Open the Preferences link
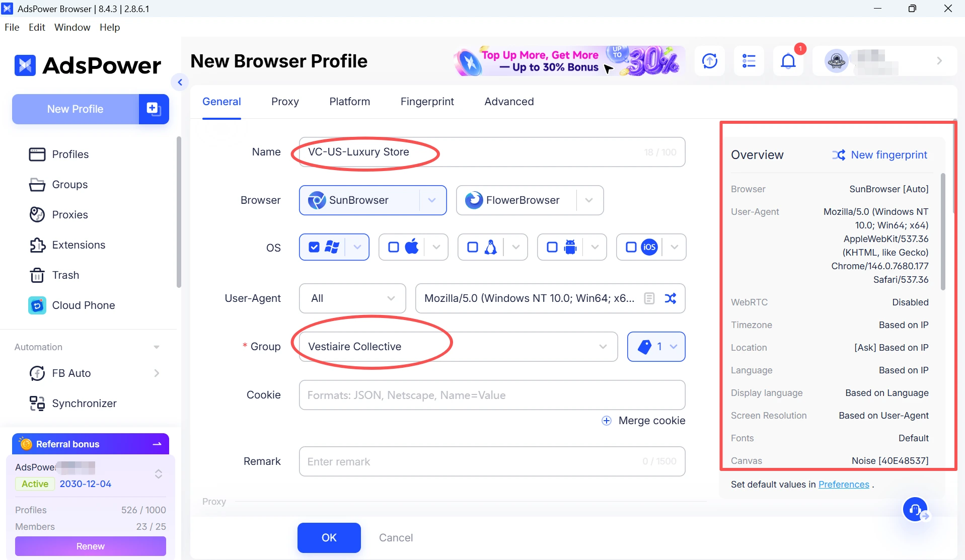Image resolution: width=965 pixels, height=560 pixels. click(844, 484)
